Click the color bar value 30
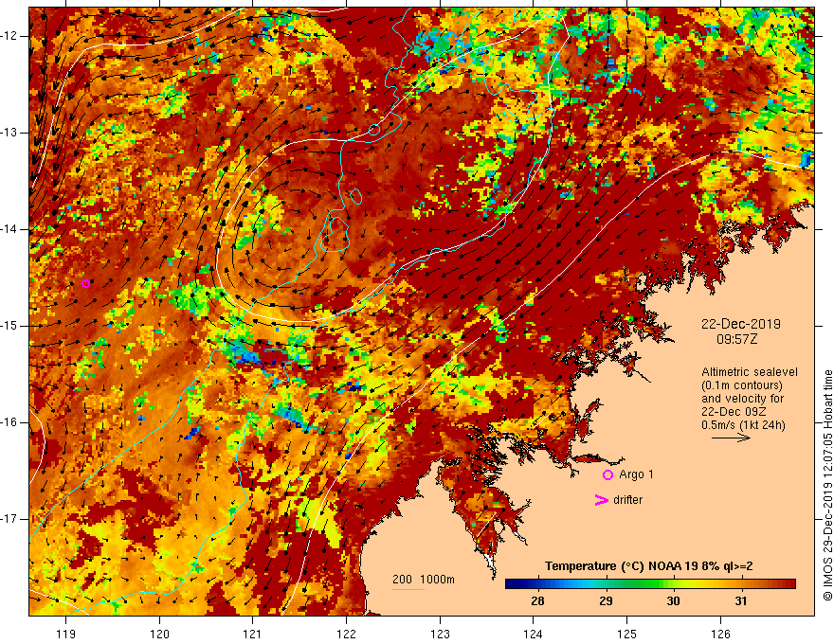Screen dimensions: 834x644 point(674,601)
